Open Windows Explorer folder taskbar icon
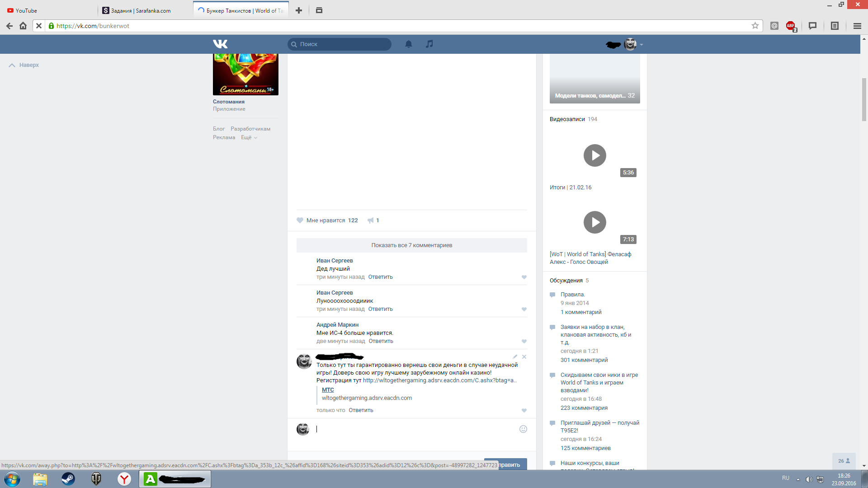Viewport: 868px width, 488px height. (x=40, y=479)
